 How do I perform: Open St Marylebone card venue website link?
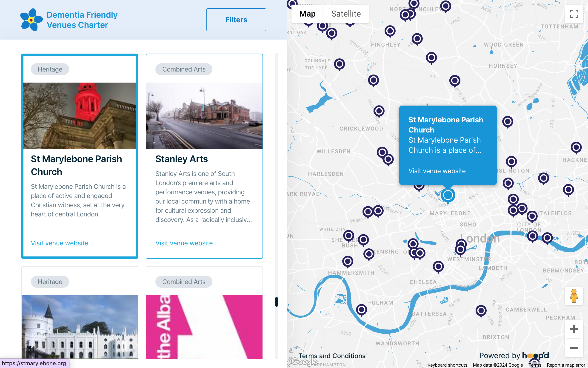coord(59,243)
